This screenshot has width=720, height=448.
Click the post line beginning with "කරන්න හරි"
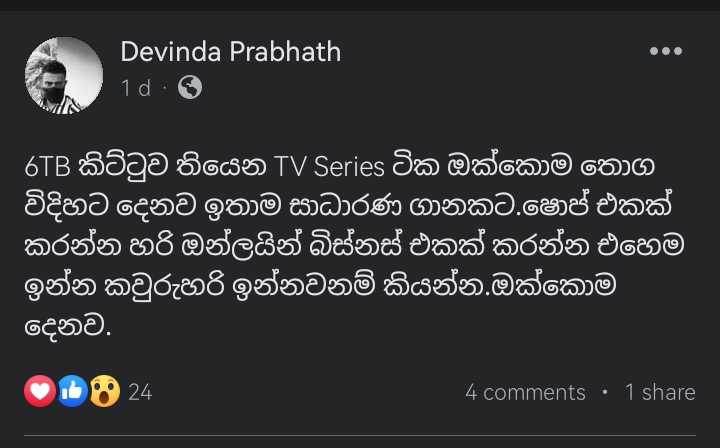(354, 245)
